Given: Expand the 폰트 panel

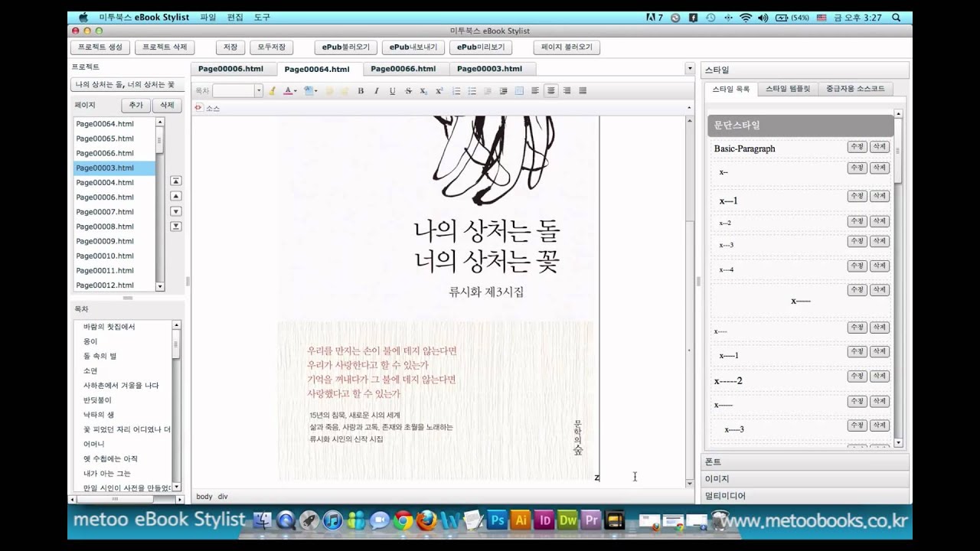Looking at the screenshot, I should coord(805,462).
